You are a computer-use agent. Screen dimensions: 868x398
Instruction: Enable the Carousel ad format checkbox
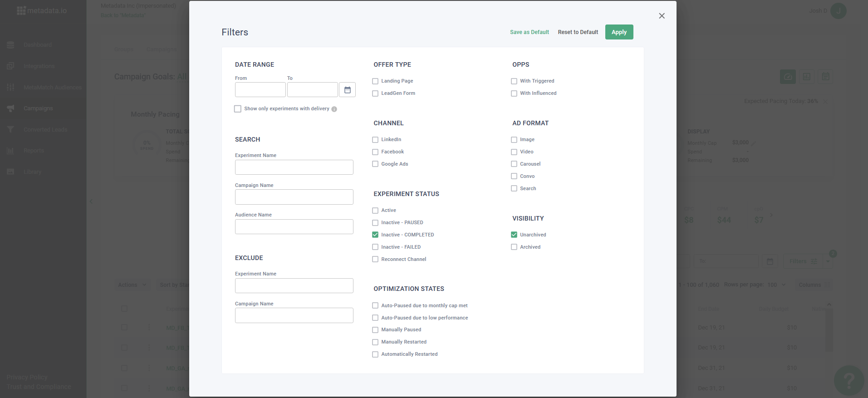click(514, 164)
